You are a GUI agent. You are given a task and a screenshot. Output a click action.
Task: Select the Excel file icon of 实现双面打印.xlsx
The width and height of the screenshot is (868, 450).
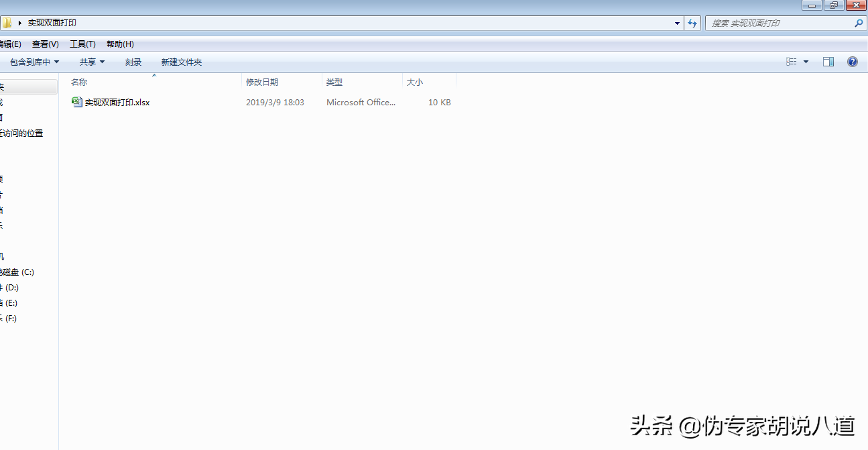pos(76,102)
